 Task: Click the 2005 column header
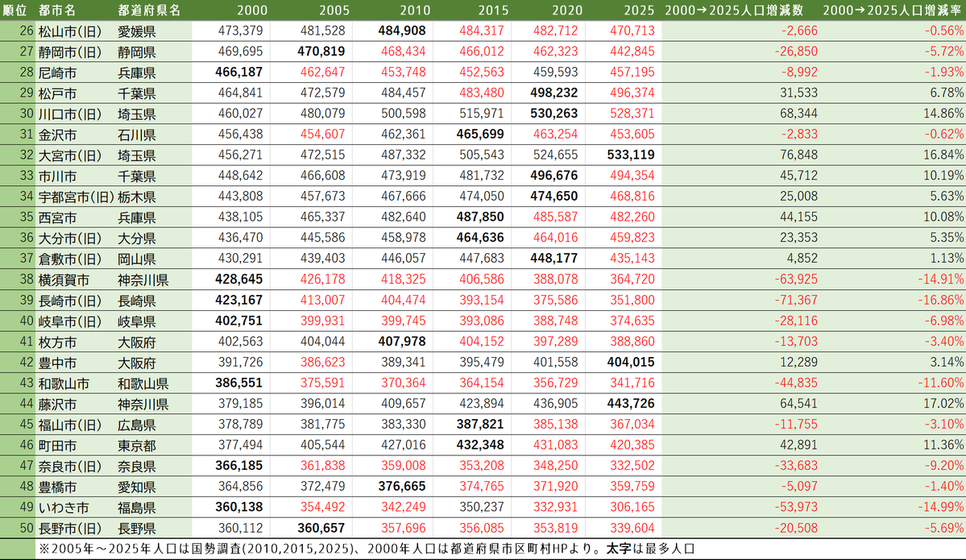(x=334, y=10)
